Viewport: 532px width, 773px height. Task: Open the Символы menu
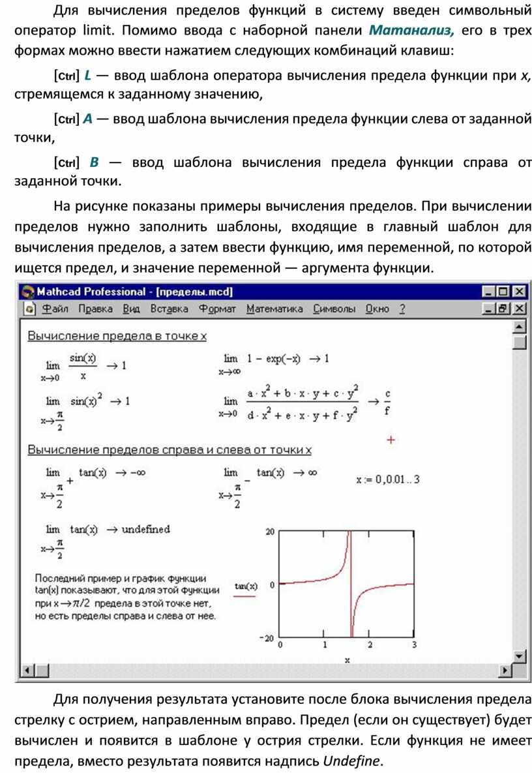point(334,309)
